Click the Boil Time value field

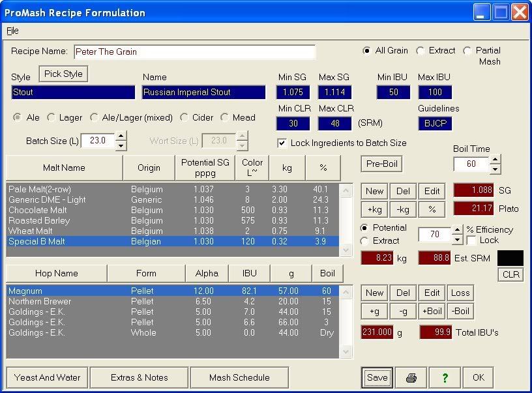[471, 164]
